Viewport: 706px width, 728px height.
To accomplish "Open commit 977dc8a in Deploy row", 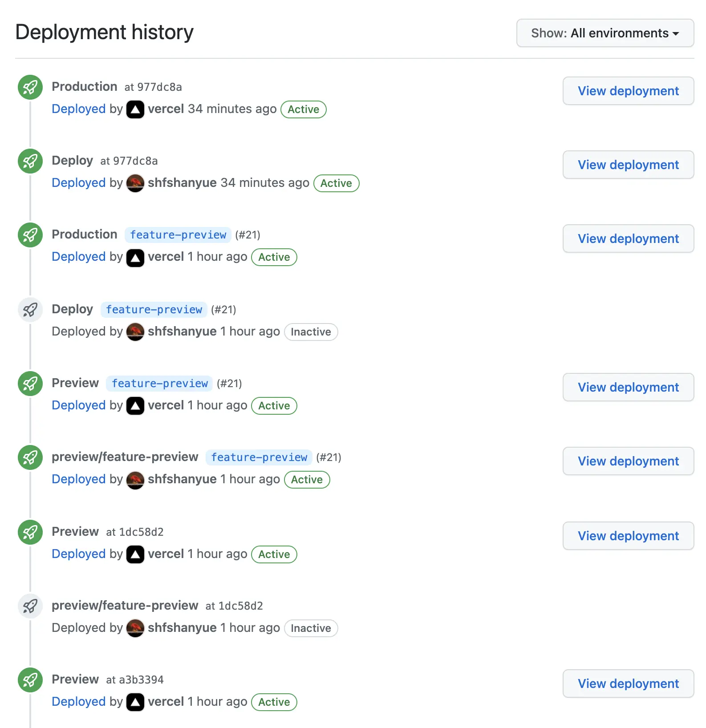I will pos(136,161).
